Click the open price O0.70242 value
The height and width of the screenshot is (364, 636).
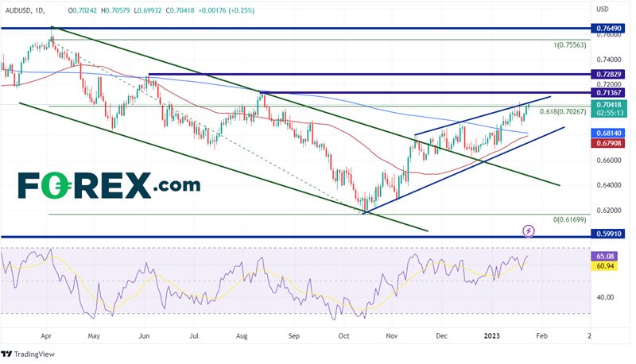click(83, 11)
